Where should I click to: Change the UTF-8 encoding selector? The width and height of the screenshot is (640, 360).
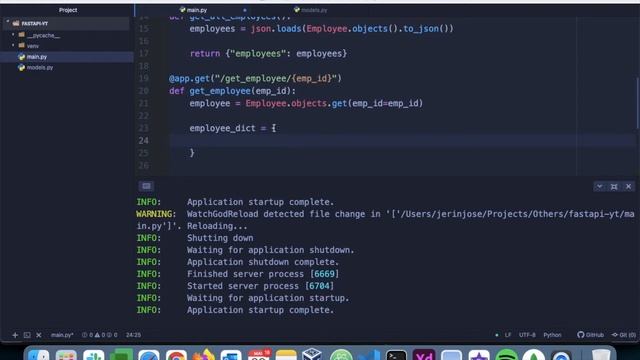tap(527, 335)
